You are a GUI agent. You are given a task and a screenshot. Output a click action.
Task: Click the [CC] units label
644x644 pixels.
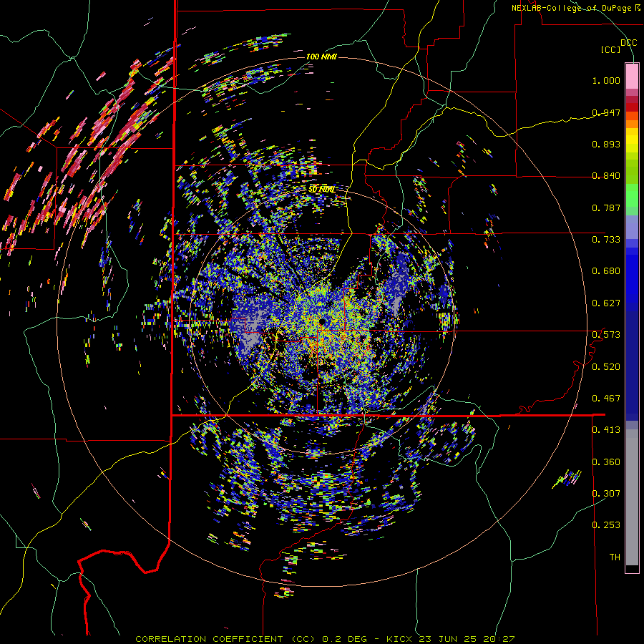coord(611,49)
